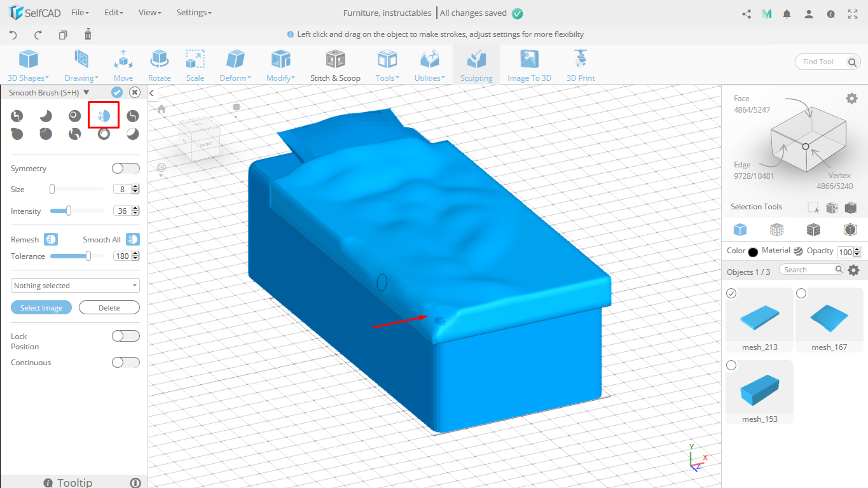
Task: Uncheck mesh_213 object checkbox
Action: [x=731, y=293]
